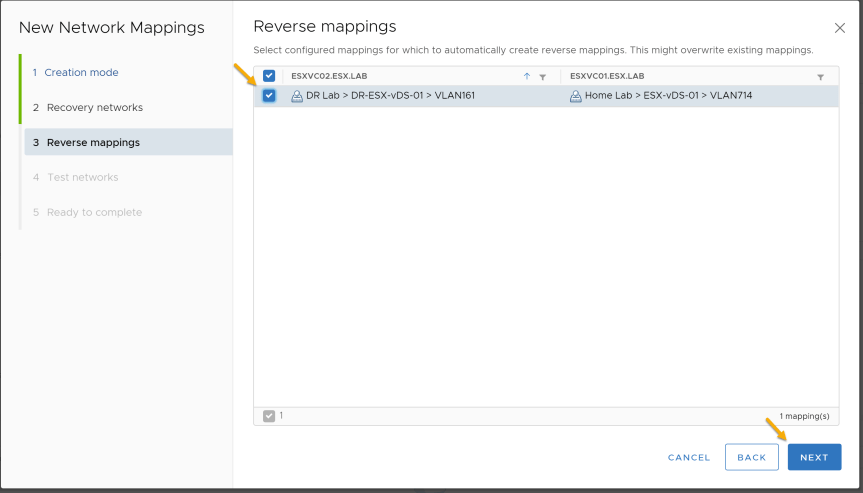
Task: Toggle the select-all checkbox in the table header
Action: [269, 76]
